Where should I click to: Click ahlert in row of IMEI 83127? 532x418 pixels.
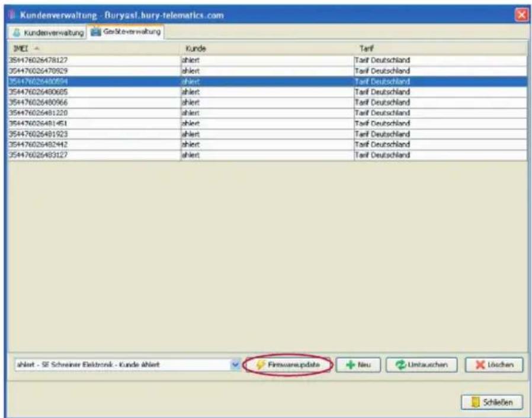pos(191,155)
